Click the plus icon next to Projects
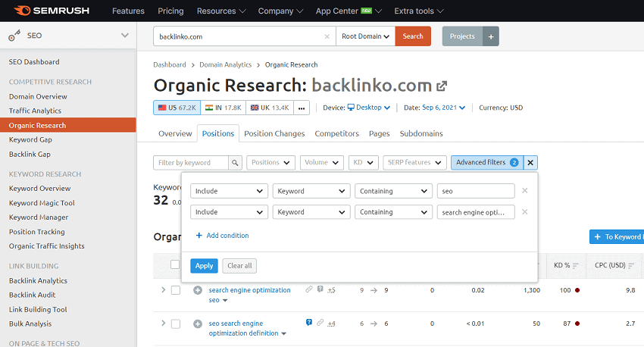Image resolution: width=644 pixels, height=347 pixels. pyautogui.click(x=491, y=36)
